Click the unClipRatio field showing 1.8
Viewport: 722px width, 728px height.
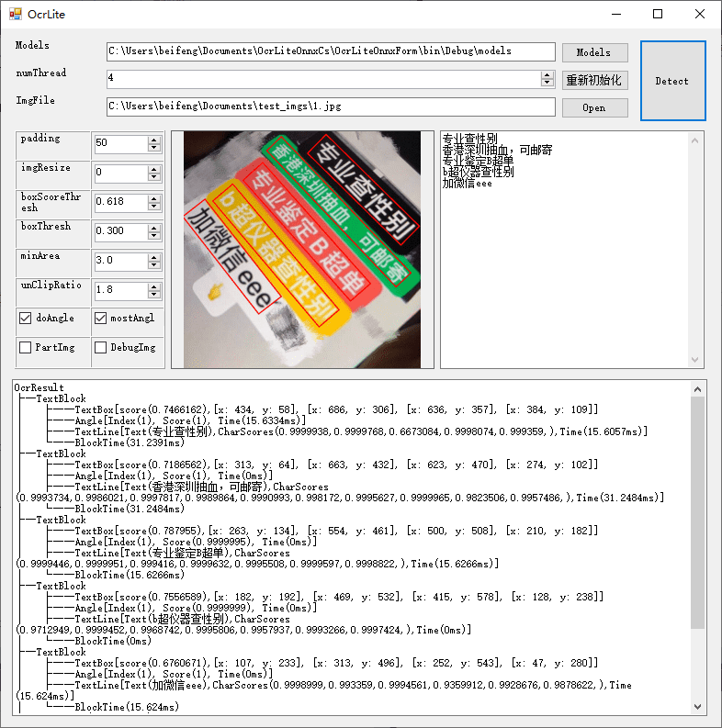pyautogui.click(x=121, y=290)
